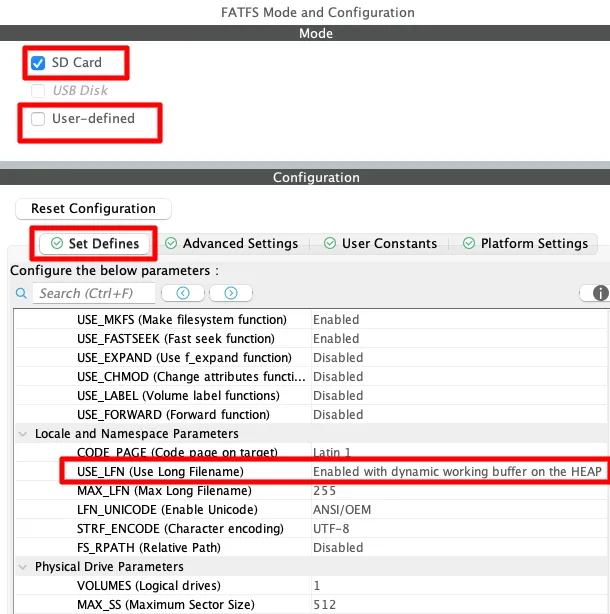Focus the Search (Ctrl+F) field

pos(94,293)
